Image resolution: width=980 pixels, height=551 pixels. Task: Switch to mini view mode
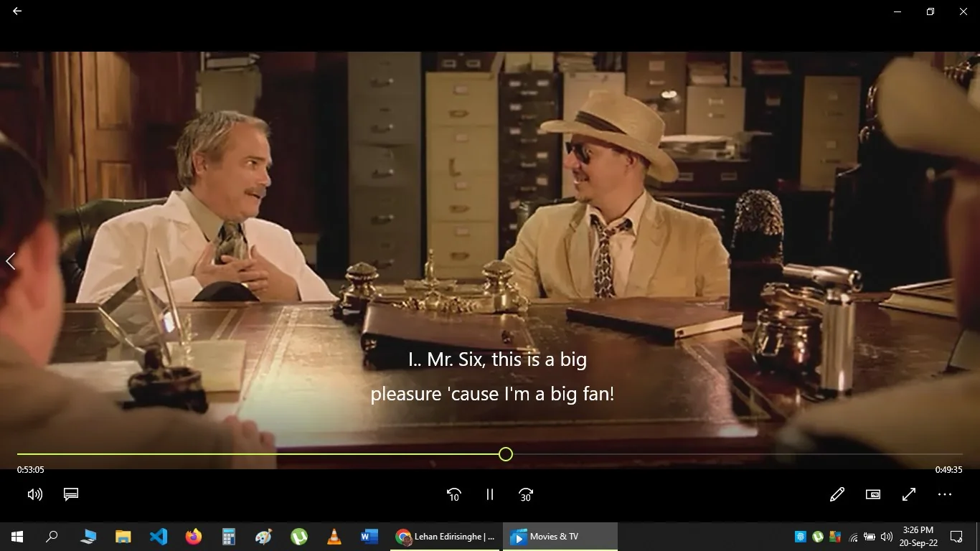(x=873, y=494)
